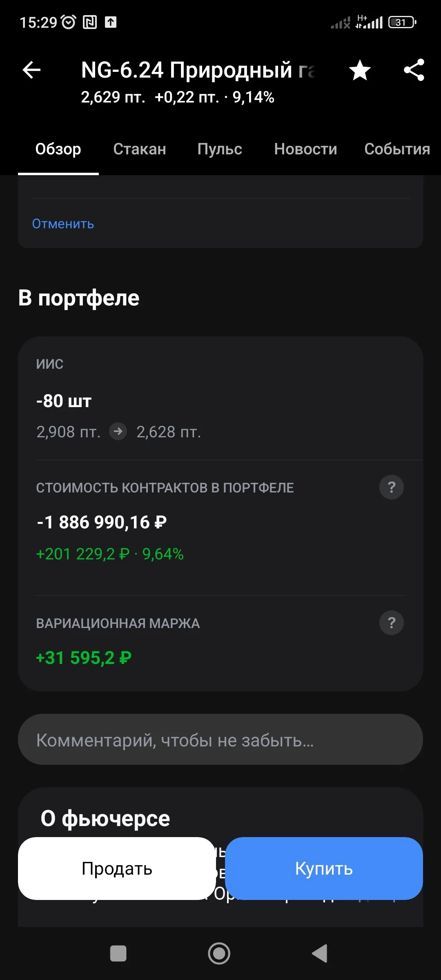441x980 pixels.
Task: Tap the blue Купить button
Action: pos(324,869)
